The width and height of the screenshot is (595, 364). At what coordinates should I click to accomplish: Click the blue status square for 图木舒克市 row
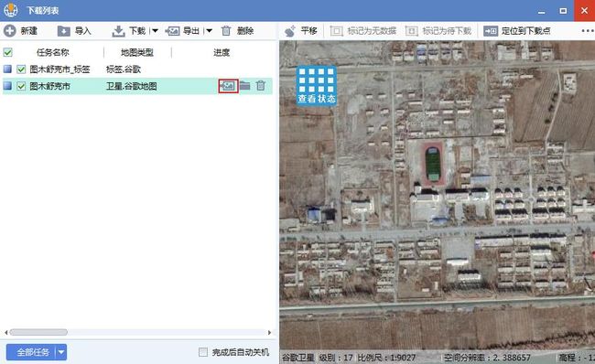[7, 86]
